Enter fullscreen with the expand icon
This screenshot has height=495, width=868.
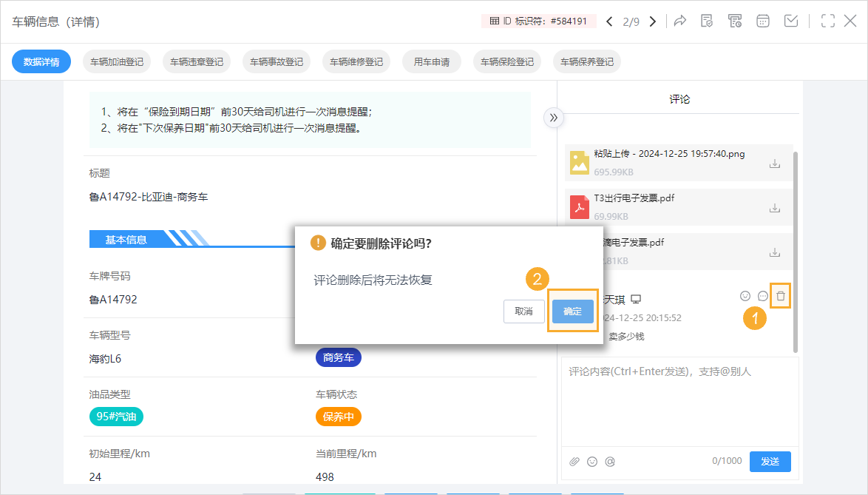tap(827, 21)
